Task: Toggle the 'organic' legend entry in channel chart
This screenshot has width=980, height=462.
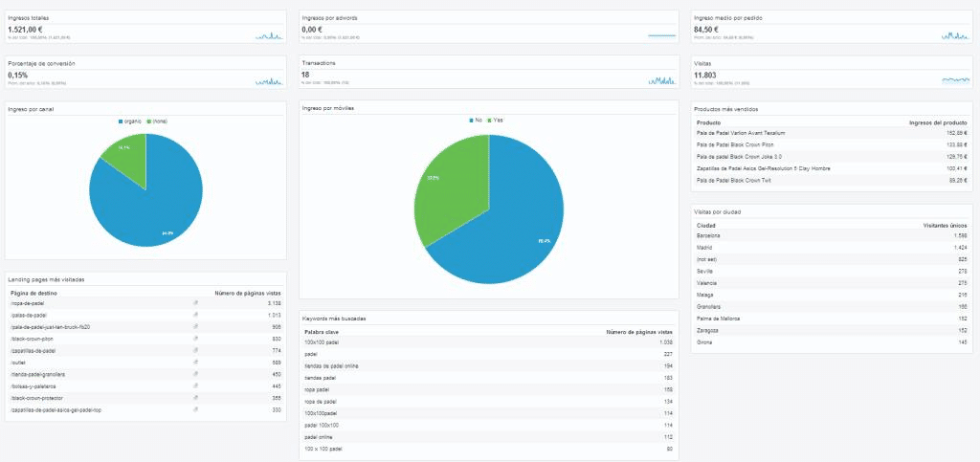Action: [132, 121]
